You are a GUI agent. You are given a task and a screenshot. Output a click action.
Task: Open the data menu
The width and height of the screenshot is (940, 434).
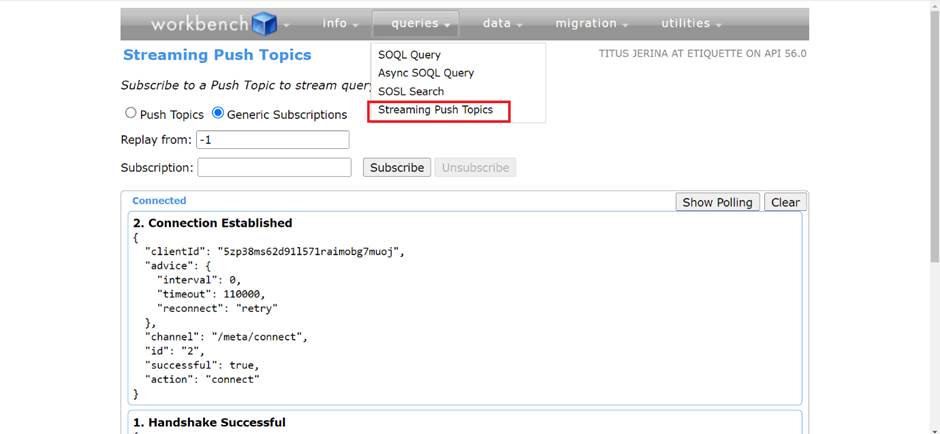(x=503, y=24)
